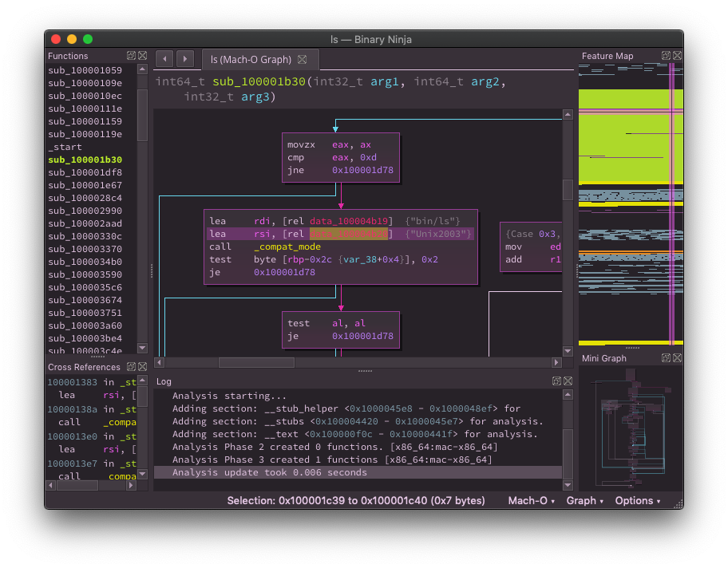Undock the Mini Graph panel
728x568 pixels.
(666, 358)
